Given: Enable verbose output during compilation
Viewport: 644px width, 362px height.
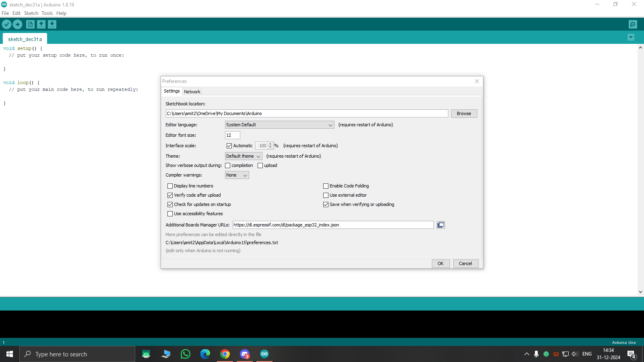Looking at the screenshot, I should tap(228, 165).
